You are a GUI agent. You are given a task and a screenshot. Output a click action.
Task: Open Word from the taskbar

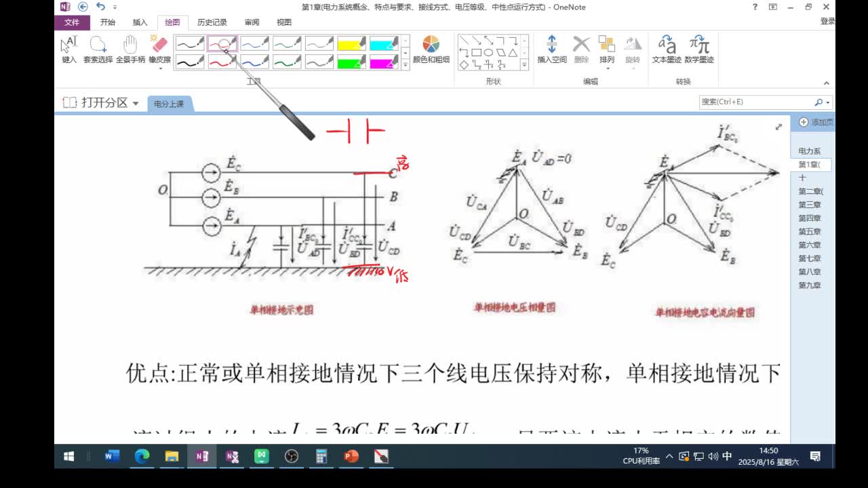coord(112,456)
